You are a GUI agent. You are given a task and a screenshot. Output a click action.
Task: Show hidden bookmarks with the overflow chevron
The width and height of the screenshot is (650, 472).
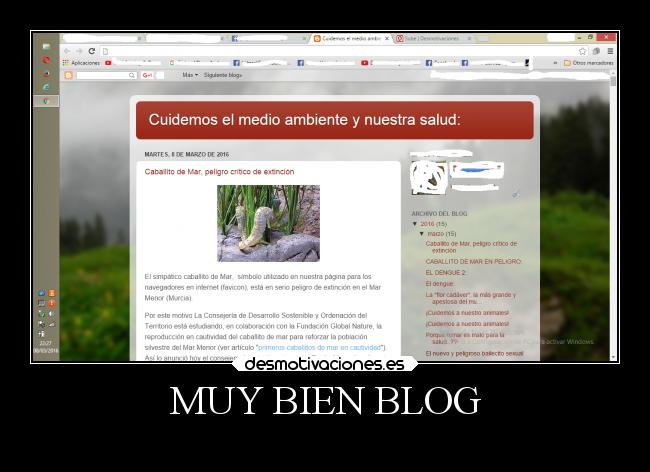(555, 63)
